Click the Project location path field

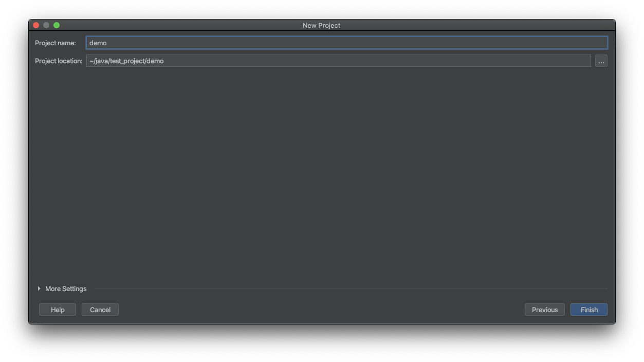[x=338, y=61]
